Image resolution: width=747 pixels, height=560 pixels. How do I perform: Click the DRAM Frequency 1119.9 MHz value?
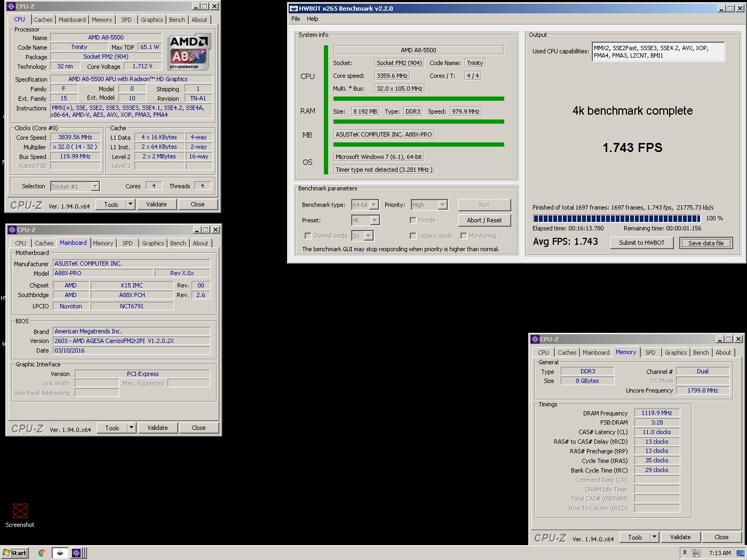[657, 413]
